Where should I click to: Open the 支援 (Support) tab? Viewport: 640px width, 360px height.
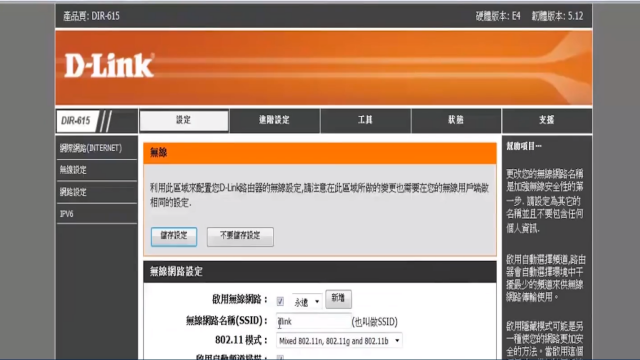547,120
